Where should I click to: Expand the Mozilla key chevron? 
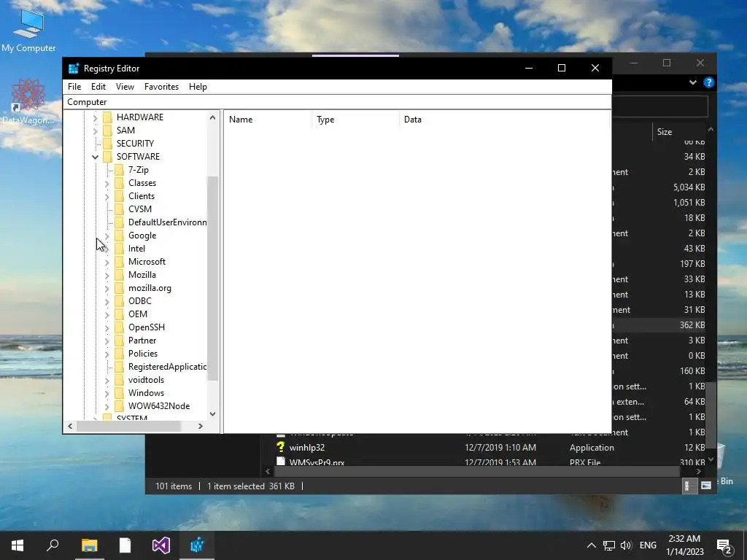click(x=107, y=275)
